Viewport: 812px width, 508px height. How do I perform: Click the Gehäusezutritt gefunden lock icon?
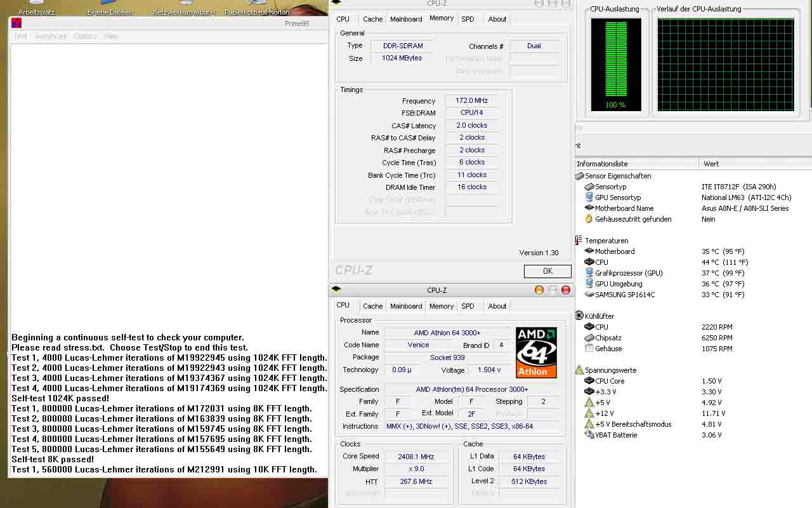589,219
